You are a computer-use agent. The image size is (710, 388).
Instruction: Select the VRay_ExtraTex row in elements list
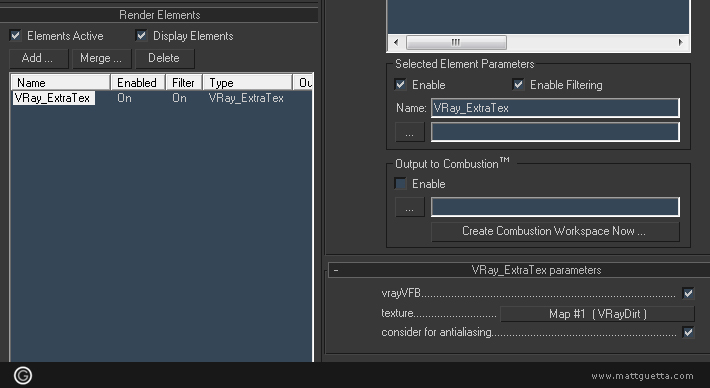tap(161, 98)
